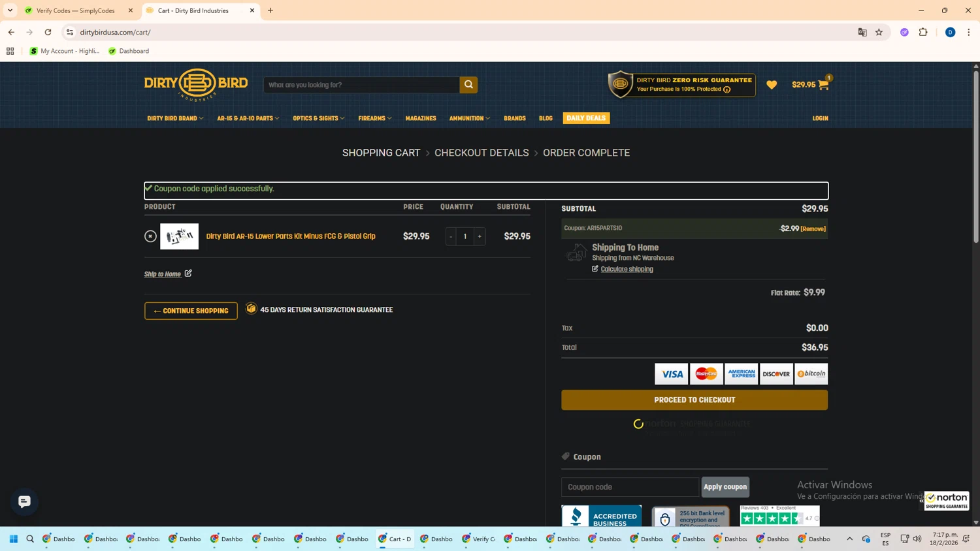Open the Magazines menu item
980x551 pixels.
coord(421,118)
